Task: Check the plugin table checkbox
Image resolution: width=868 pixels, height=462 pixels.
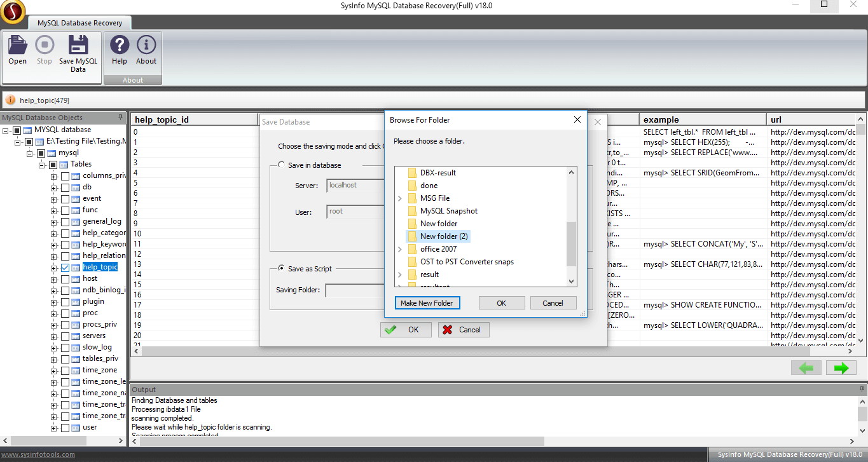Action: (x=65, y=302)
